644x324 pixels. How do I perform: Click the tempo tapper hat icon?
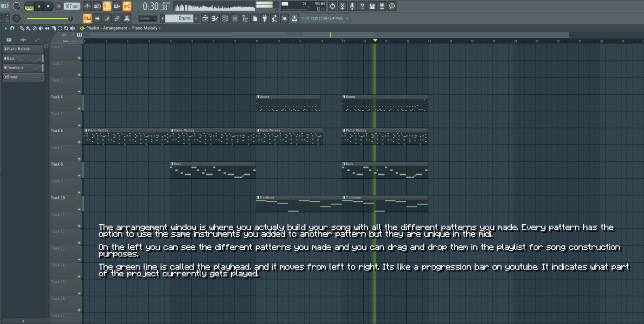[x=127, y=18]
